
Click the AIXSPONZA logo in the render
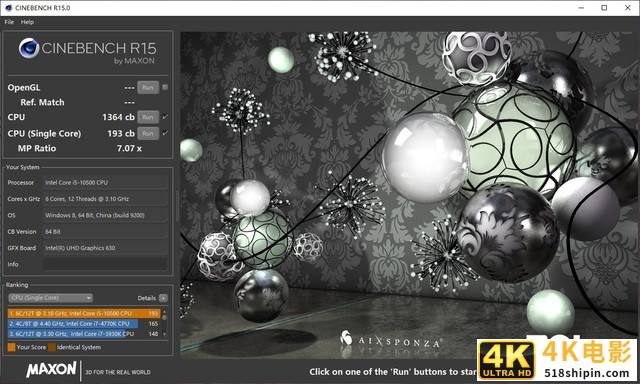click(391, 340)
